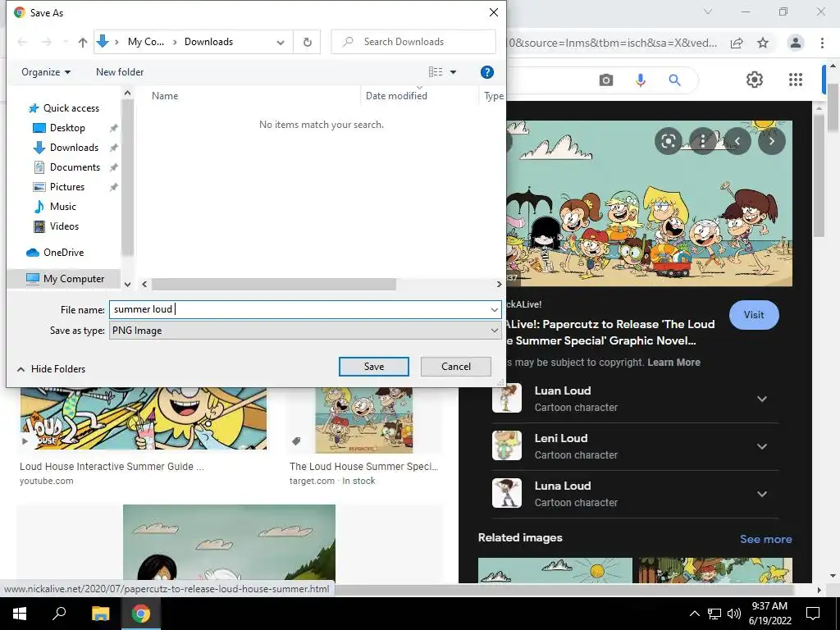Refresh the Downloads folder listing
The height and width of the screenshot is (630, 840).
click(x=307, y=42)
